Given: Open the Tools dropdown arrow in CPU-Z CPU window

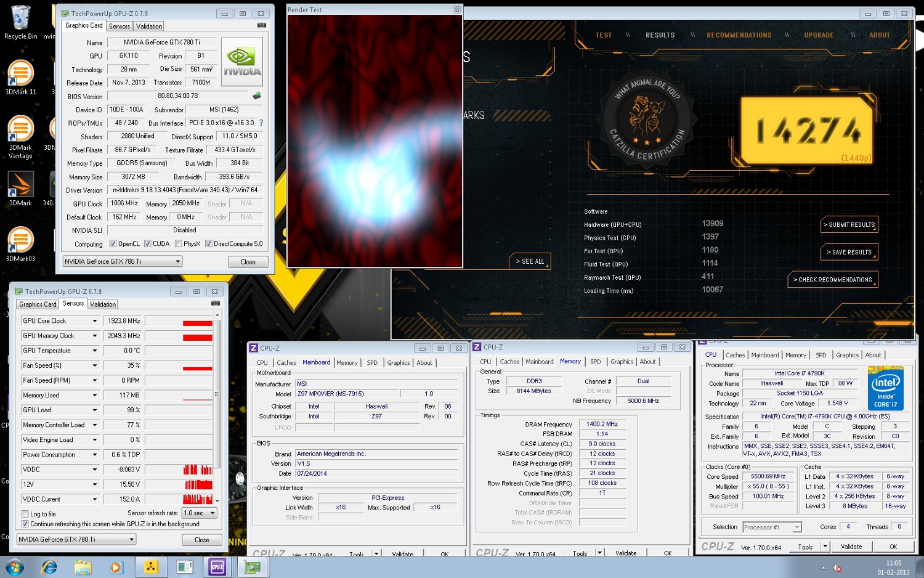Looking at the screenshot, I should [825, 547].
